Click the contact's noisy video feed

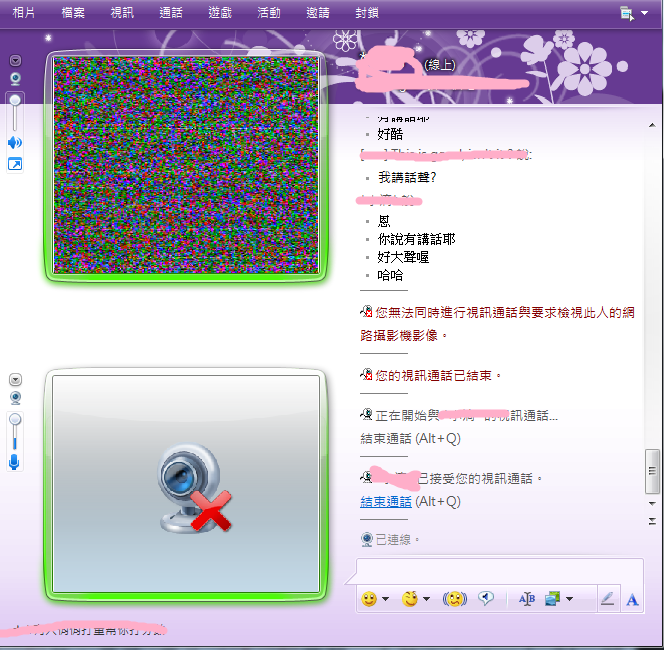click(186, 165)
